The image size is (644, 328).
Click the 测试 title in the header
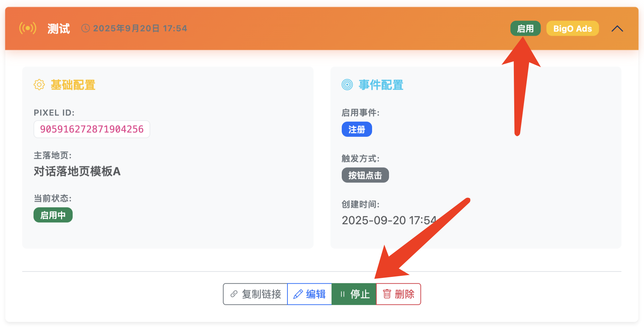pyautogui.click(x=59, y=29)
